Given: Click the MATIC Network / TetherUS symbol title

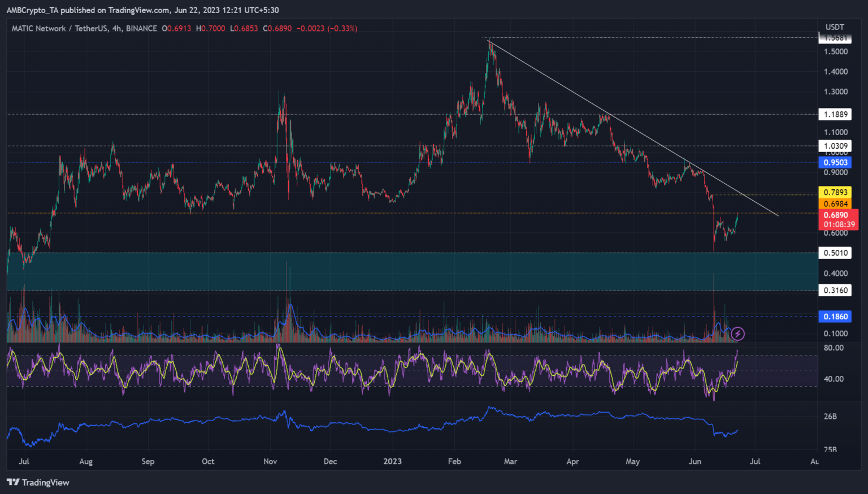Looking at the screenshot, I should pyautogui.click(x=84, y=28).
